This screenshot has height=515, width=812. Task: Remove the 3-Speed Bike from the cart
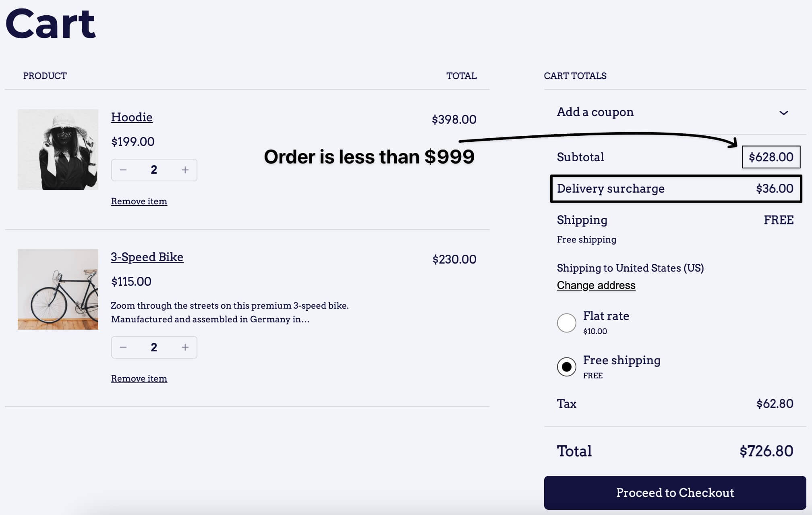coord(139,378)
